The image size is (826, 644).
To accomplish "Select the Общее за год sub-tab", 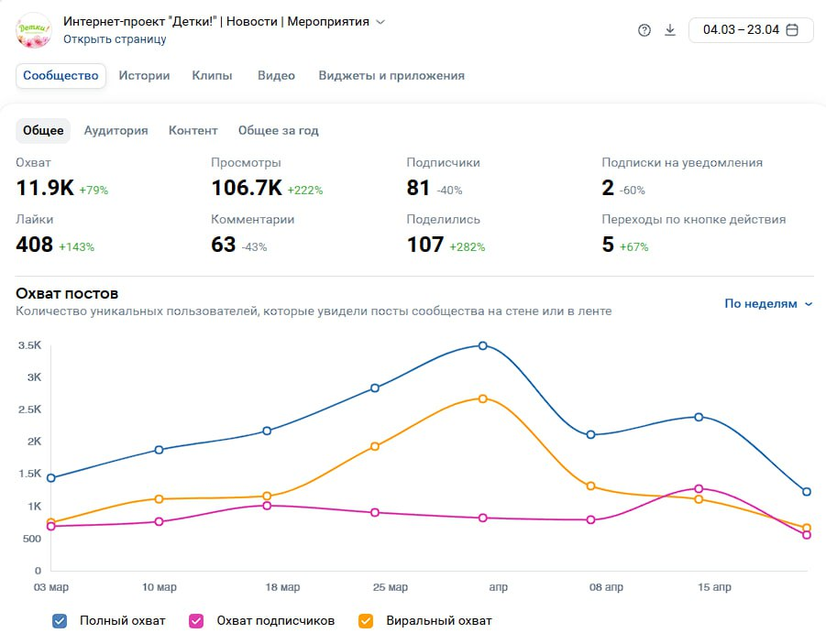I will pyautogui.click(x=278, y=131).
